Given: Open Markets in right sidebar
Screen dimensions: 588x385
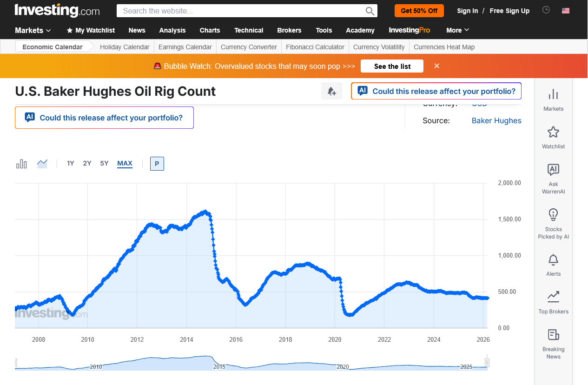Looking at the screenshot, I should [x=553, y=100].
